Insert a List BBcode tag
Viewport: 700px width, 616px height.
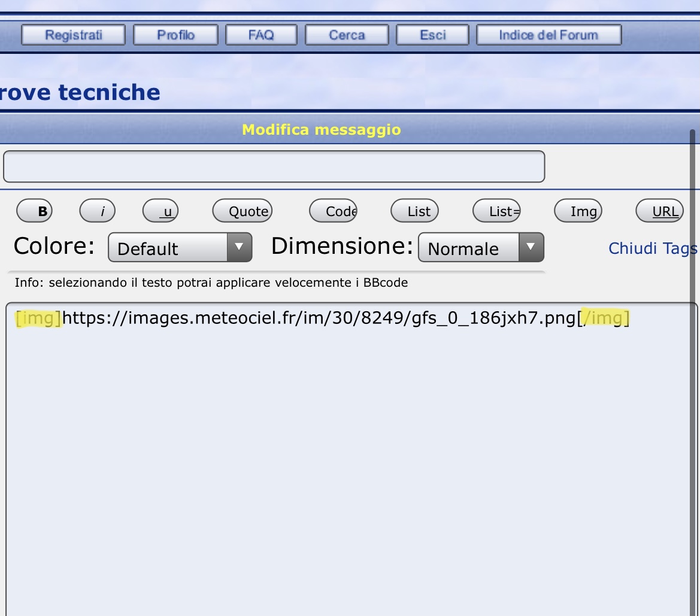415,211
